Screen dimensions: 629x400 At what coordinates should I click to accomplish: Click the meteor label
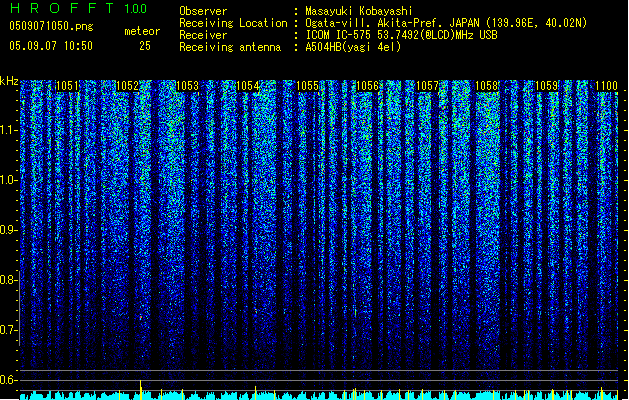[x=142, y=31]
